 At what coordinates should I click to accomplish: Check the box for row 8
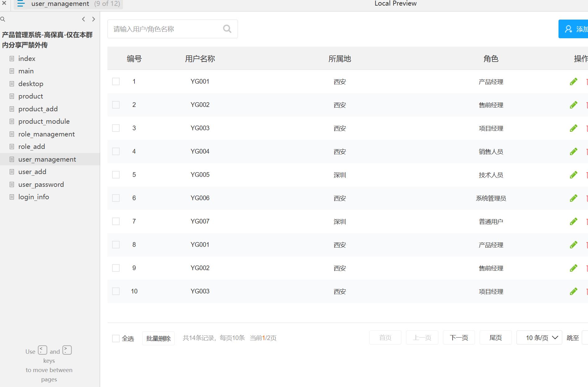[116, 245]
